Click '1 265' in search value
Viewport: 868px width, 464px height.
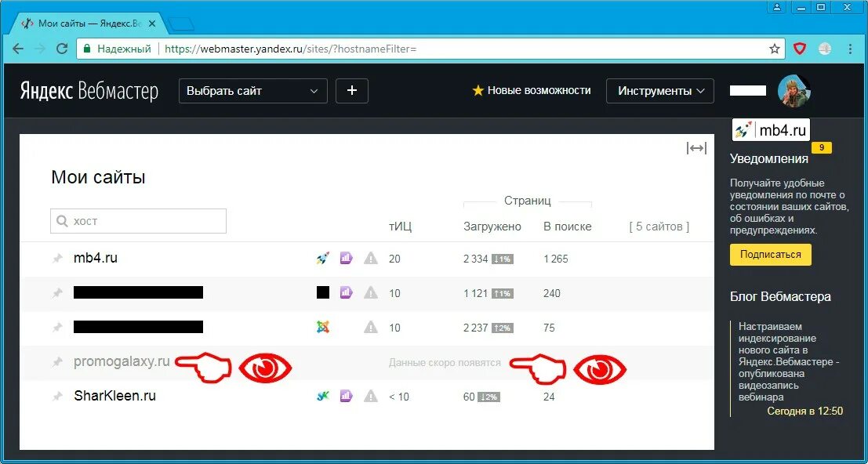click(x=556, y=259)
